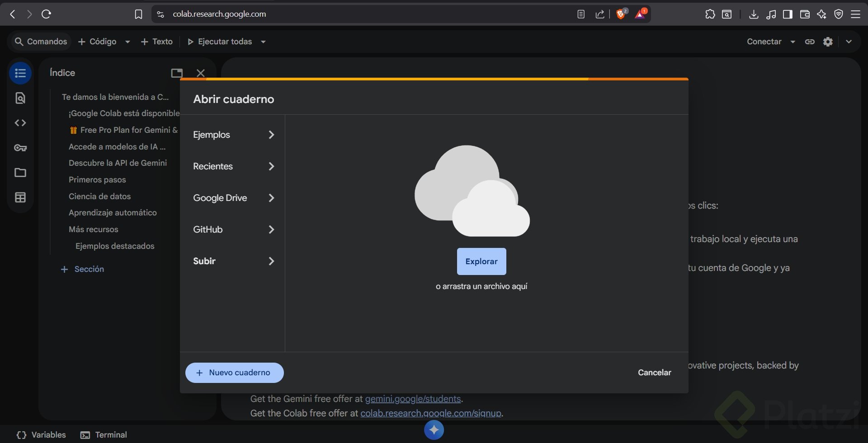
Task: Select 'Descubre la API de Gemini' index entry
Action: pyautogui.click(x=118, y=163)
